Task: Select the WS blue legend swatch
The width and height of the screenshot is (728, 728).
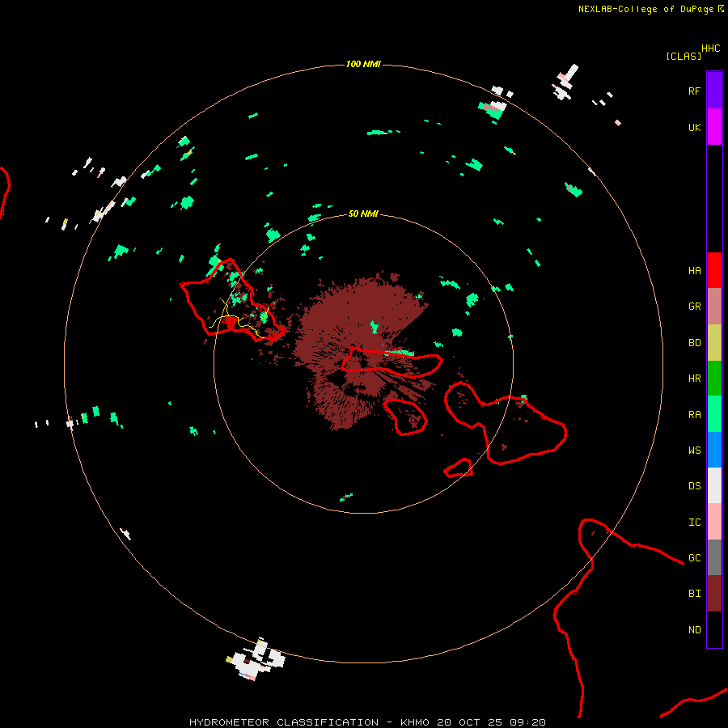Action: pos(714,450)
